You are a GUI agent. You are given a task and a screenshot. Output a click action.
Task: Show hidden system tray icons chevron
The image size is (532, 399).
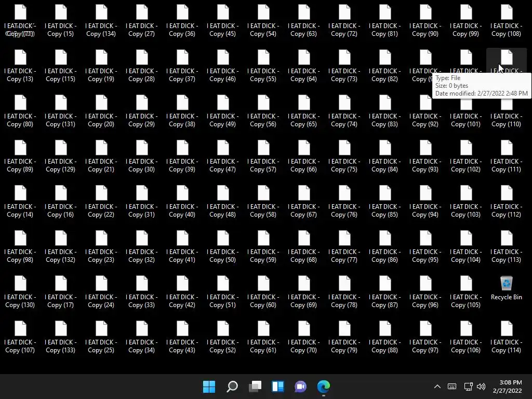click(x=437, y=387)
